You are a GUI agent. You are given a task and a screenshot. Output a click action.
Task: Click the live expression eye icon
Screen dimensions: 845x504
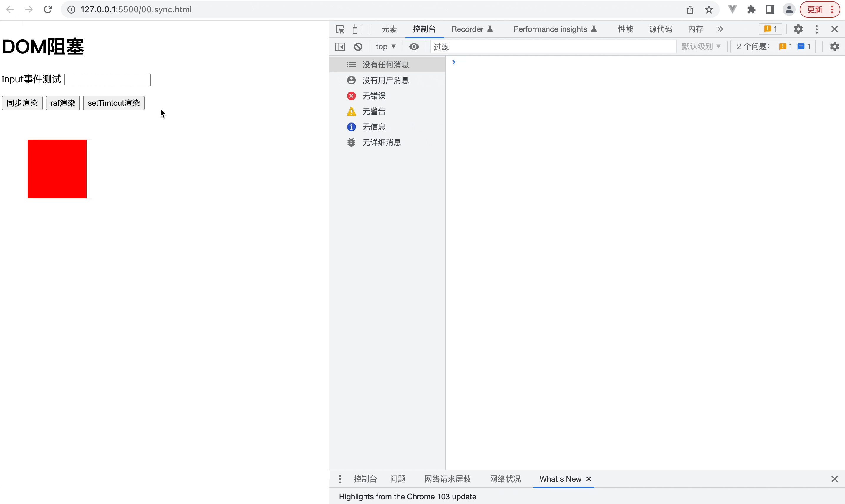coord(414,47)
